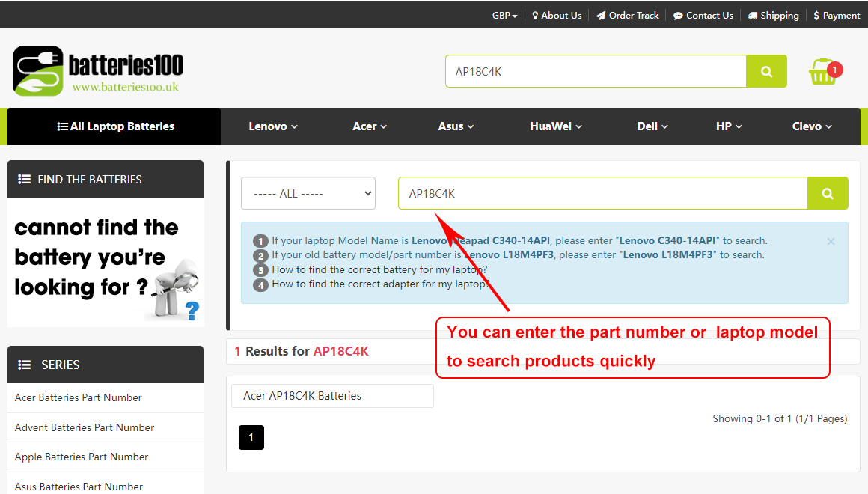Click the main search field containing AP18C4K
The width and height of the screenshot is (868, 494).
tap(603, 193)
